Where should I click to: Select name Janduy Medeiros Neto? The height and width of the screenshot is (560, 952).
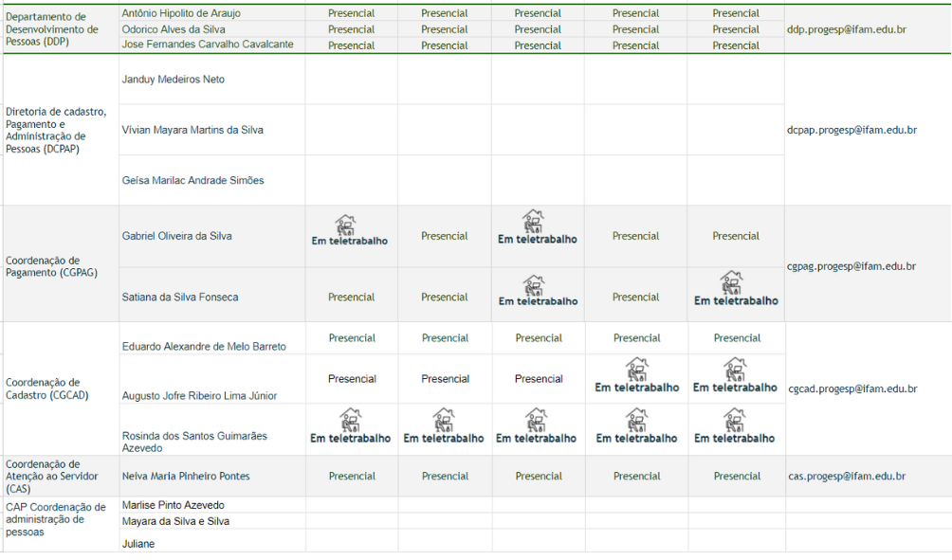coord(173,80)
